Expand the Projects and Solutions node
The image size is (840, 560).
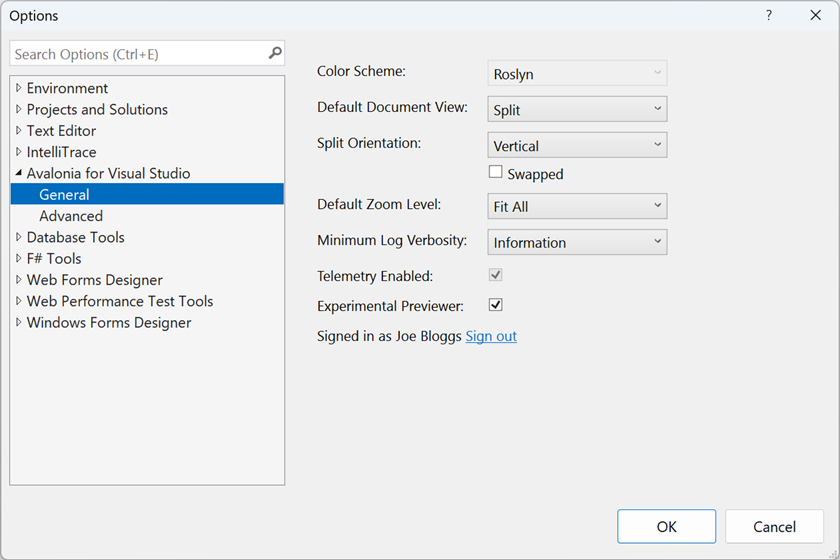(19, 109)
